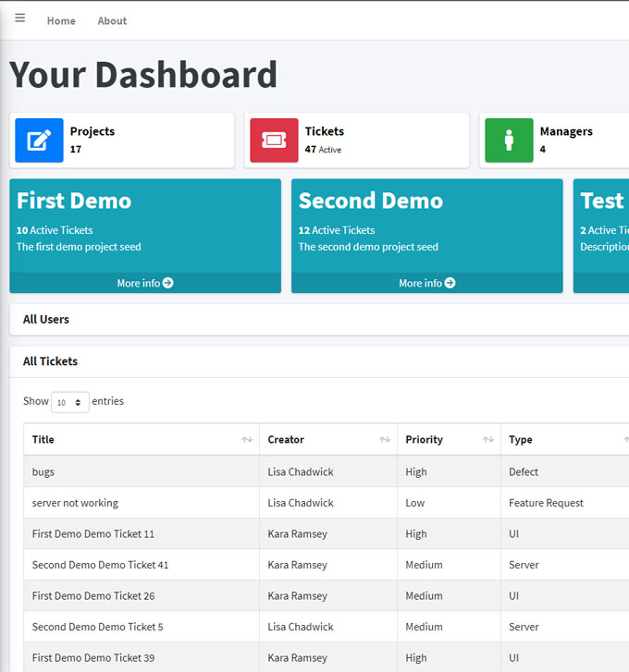Click More info on First Demo

[139, 283]
